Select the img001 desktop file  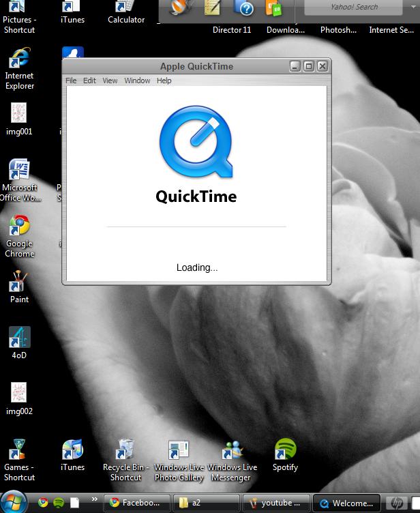tap(19, 119)
